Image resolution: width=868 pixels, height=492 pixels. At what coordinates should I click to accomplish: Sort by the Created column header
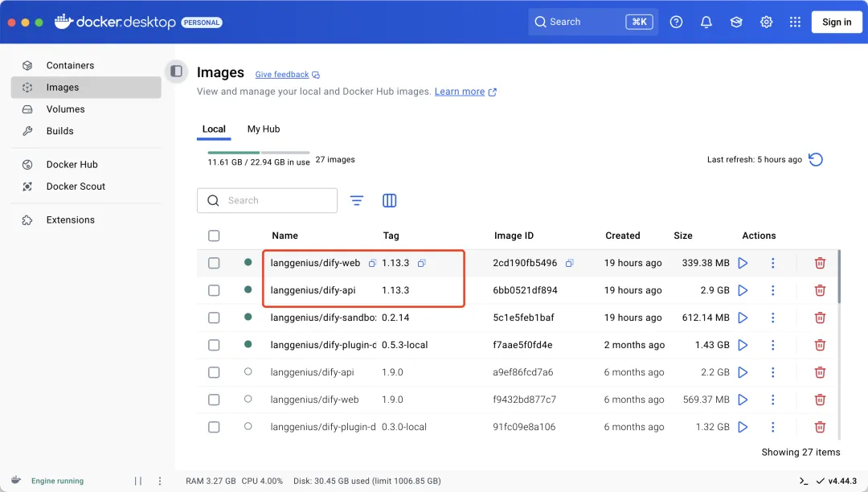[x=622, y=236]
